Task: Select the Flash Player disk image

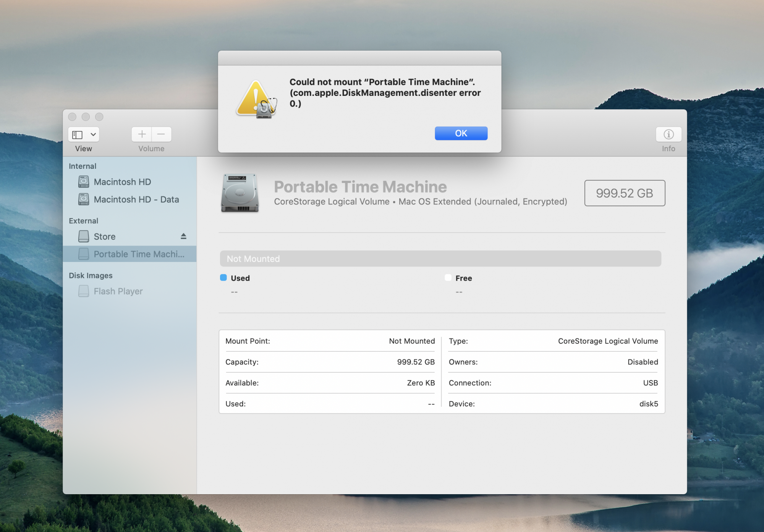Action: tap(118, 291)
